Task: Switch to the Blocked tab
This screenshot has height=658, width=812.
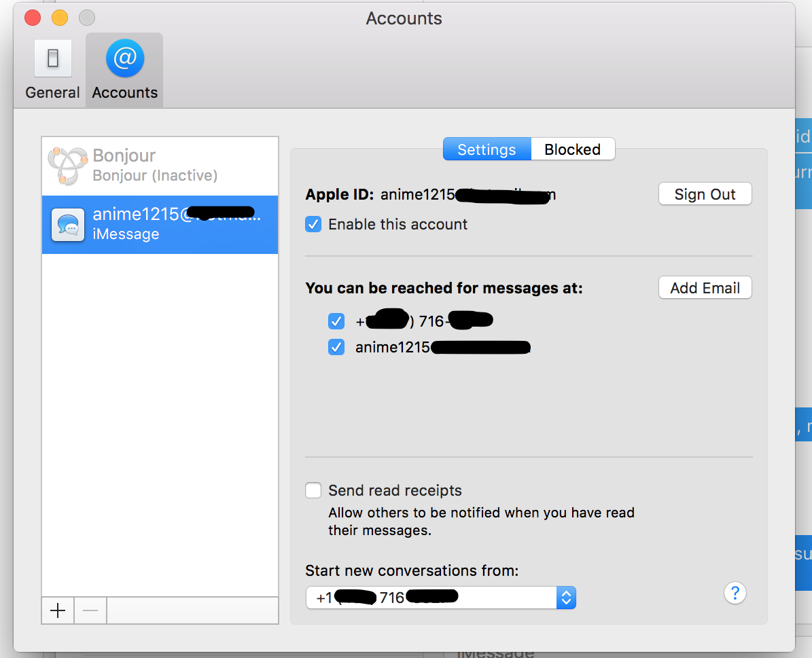Action: (x=573, y=149)
